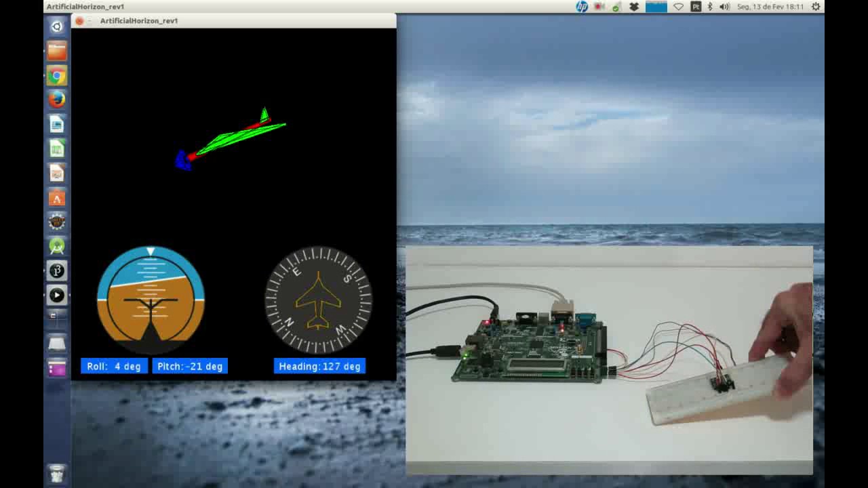Open the Ubuntu Dash launcher icon

[x=57, y=26]
